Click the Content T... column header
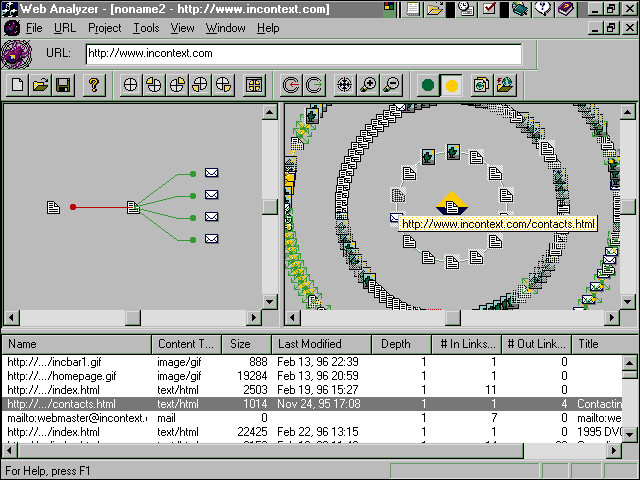 (x=187, y=344)
